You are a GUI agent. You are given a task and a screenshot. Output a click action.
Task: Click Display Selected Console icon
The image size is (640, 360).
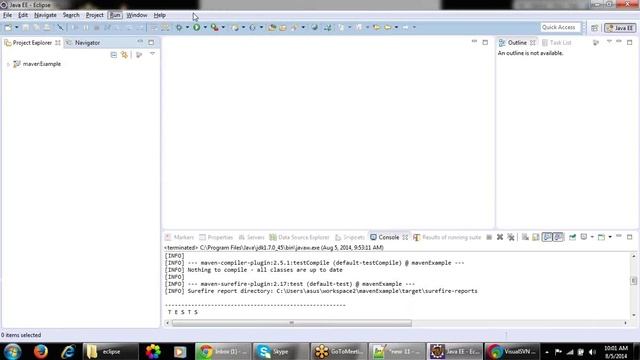click(x=584, y=237)
